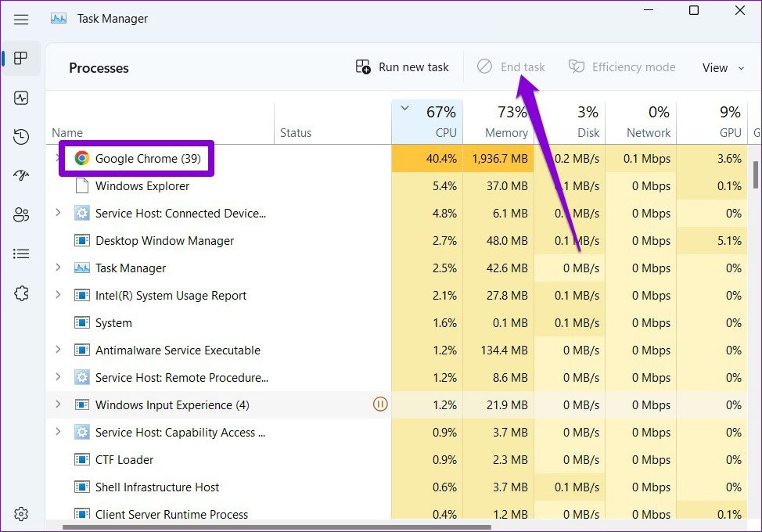The width and height of the screenshot is (762, 532).
Task: Click the End task button
Action: pyautogui.click(x=511, y=67)
